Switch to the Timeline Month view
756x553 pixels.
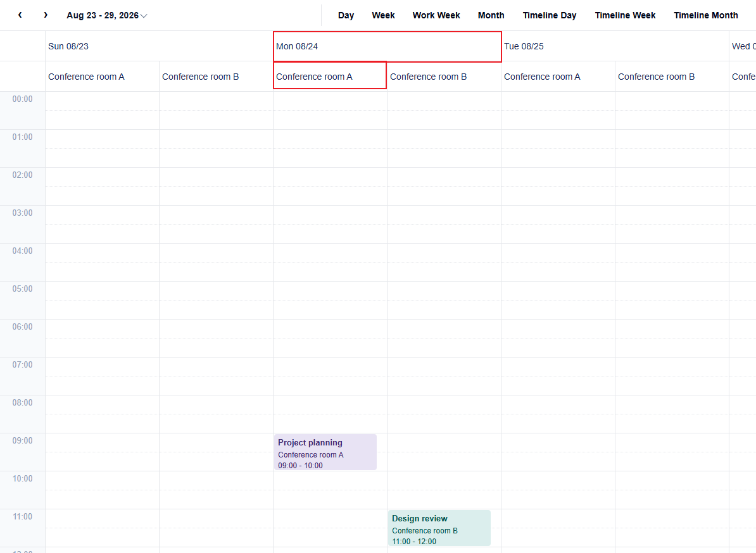[706, 15]
